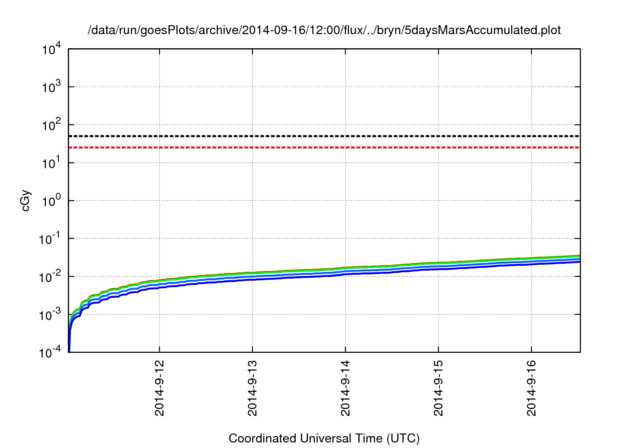The width and height of the screenshot is (640, 448).
Task: Click the red dashed threshold line
Action: point(324,147)
